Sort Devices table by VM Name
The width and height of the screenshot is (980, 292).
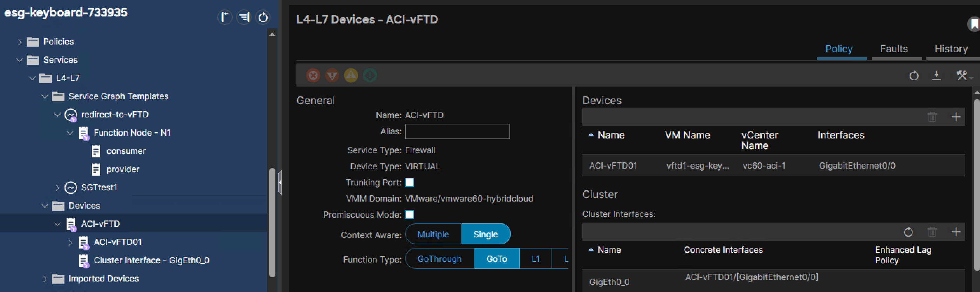pos(687,135)
